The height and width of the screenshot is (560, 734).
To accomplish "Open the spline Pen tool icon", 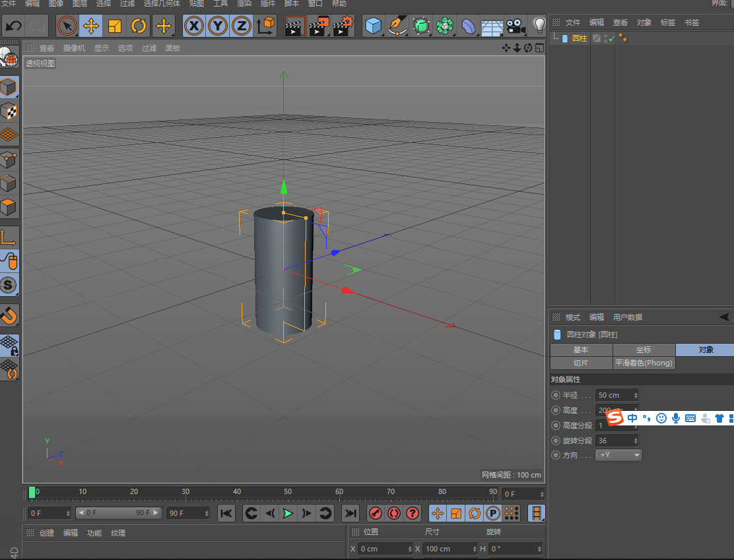I will (x=397, y=26).
